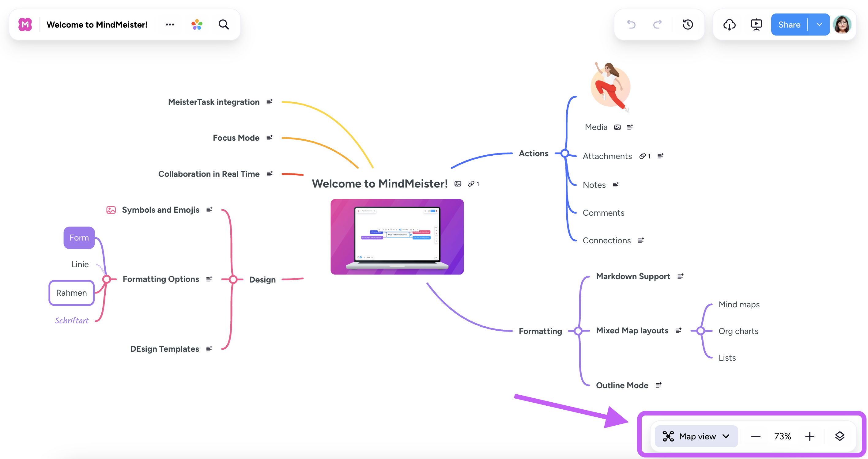
Task: Open the note icon beside Connections
Action: [x=641, y=240]
